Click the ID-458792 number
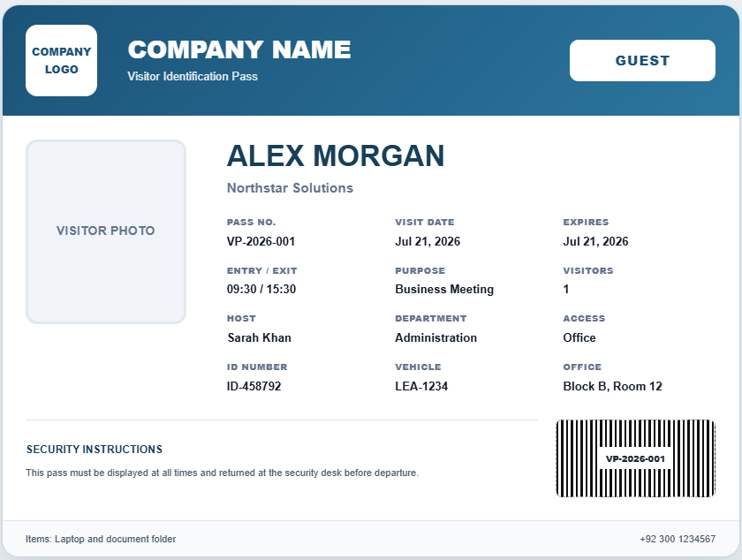The image size is (742, 560). [x=254, y=386]
